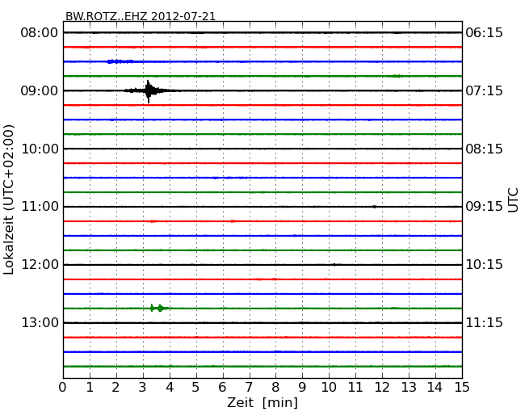
Task: Select the 07:15 UTC label
Action: click(x=484, y=90)
